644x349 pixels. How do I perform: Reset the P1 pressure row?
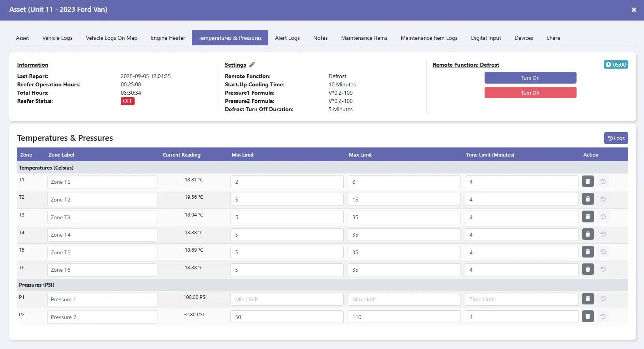pyautogui.click(x=603, y=299)
